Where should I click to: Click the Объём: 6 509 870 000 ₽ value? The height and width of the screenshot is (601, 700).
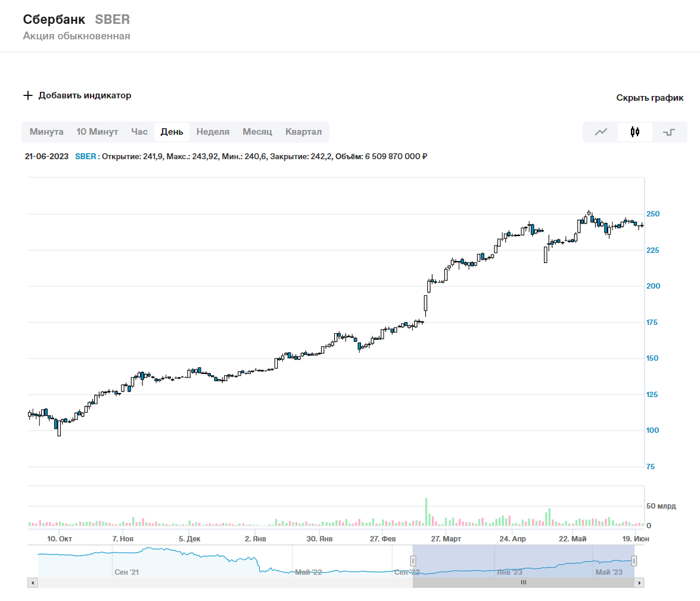click(x=381, y=156)
